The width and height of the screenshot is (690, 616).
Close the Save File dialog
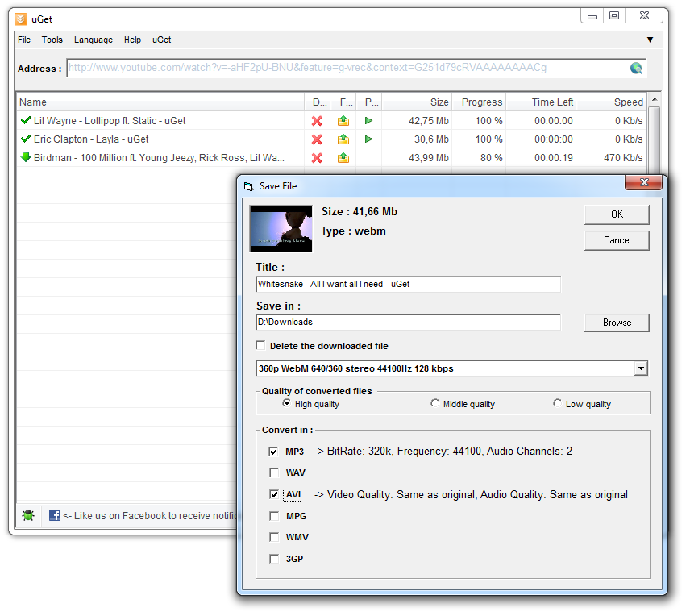(x=644, y=182)
